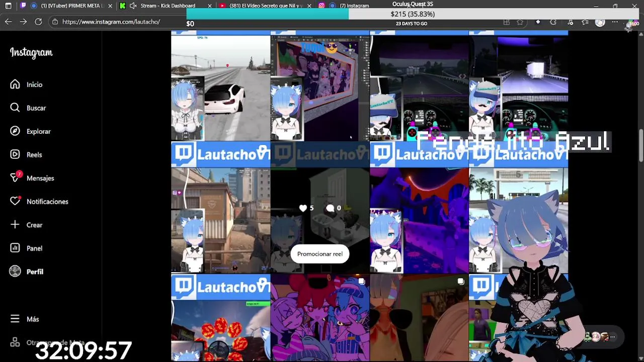This screenshot has height=362, width=644.
Task: Open the anime group poster reel thumbnail
Action: [320, 88]
